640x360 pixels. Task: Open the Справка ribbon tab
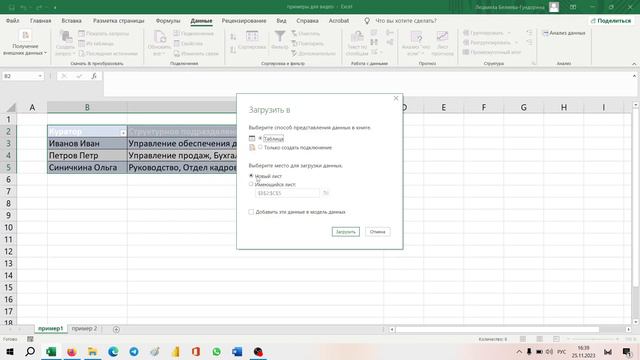click(307, 20)
